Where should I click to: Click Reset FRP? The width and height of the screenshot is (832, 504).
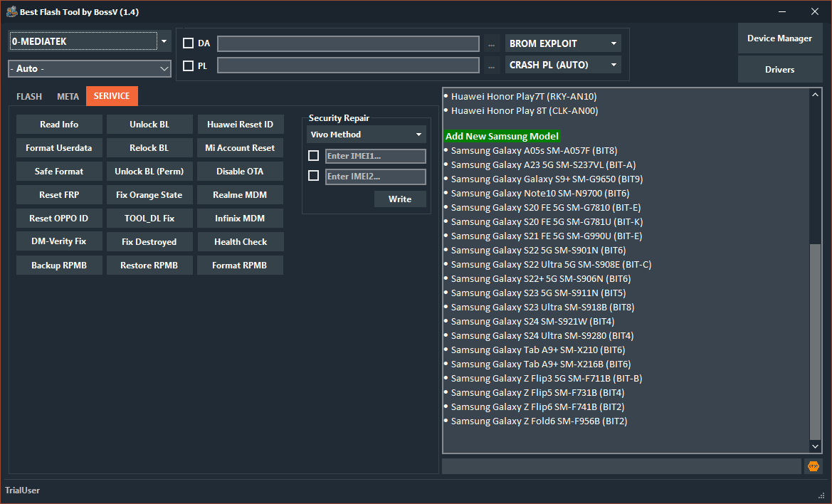pyautogui.click(x=59, y=194)
